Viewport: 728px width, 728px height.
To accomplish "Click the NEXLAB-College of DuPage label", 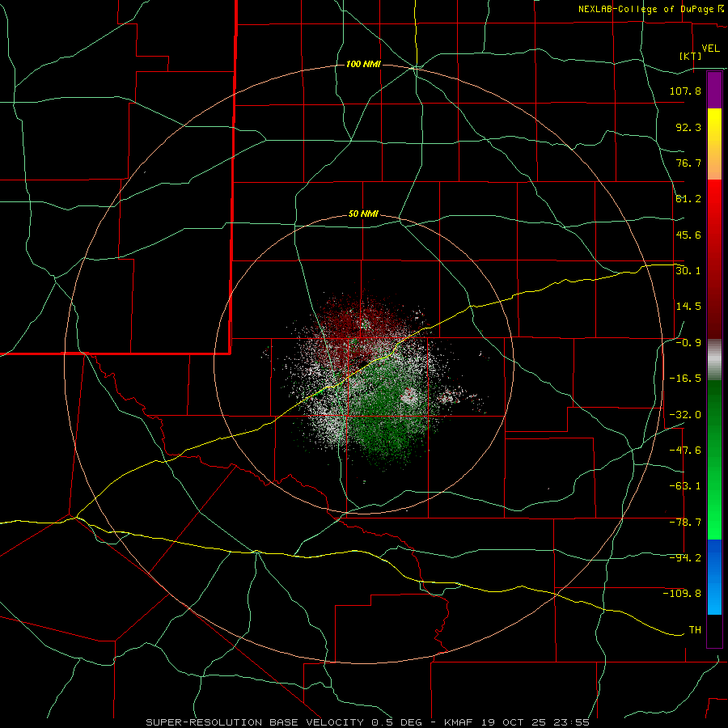I will pos(650,9).
